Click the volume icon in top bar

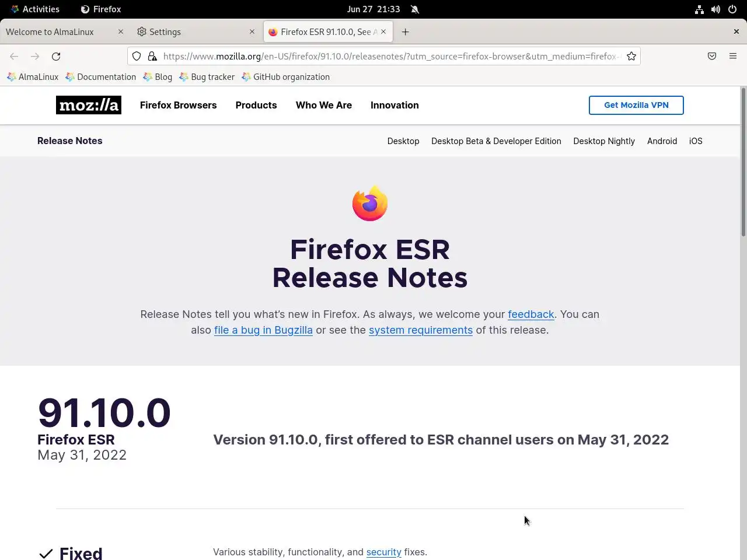(715, 9)
